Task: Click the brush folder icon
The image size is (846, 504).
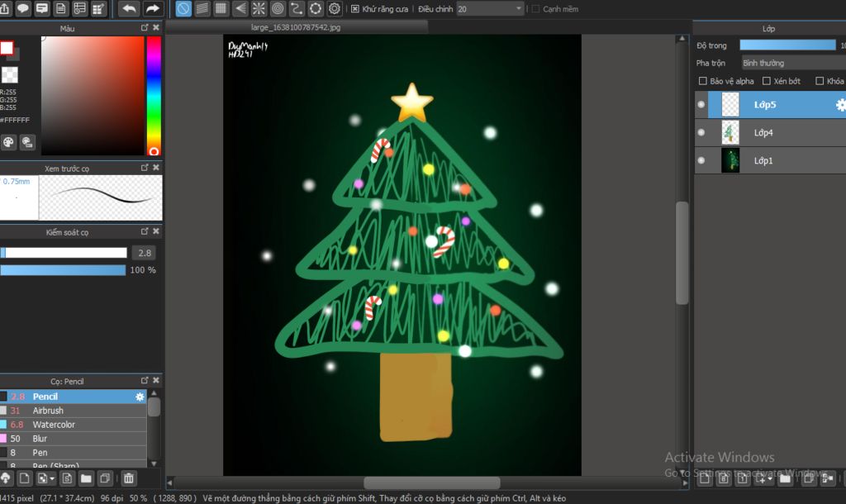Action: [86, 478]
